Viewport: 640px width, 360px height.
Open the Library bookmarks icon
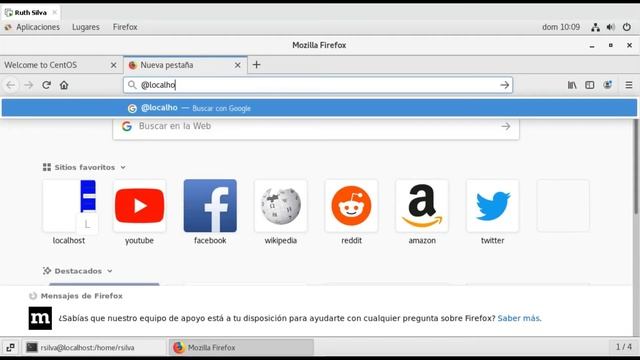coord(572,85)
